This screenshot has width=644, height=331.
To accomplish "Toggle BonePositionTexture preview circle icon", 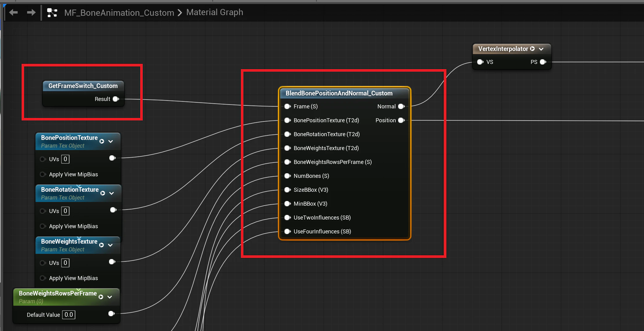I will click(x=102, y=141).
